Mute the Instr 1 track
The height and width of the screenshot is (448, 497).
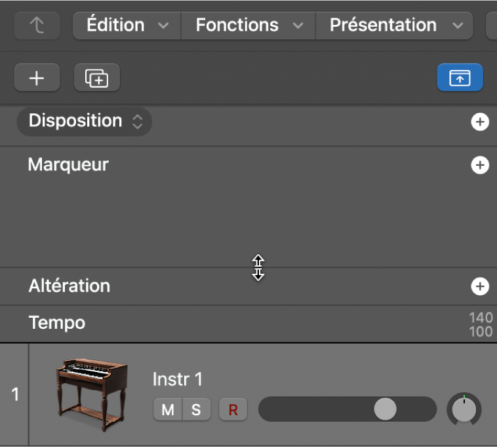(x=168, y=410)
